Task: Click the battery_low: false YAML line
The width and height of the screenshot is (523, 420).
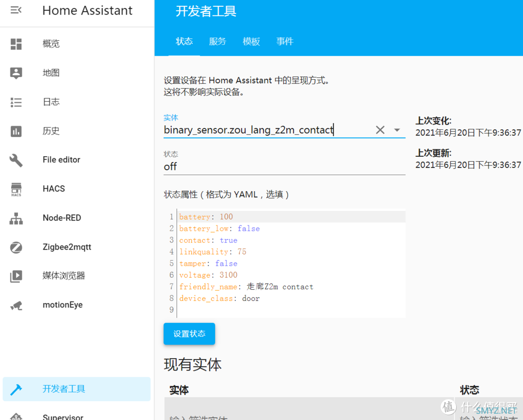Action: point(292,228)
